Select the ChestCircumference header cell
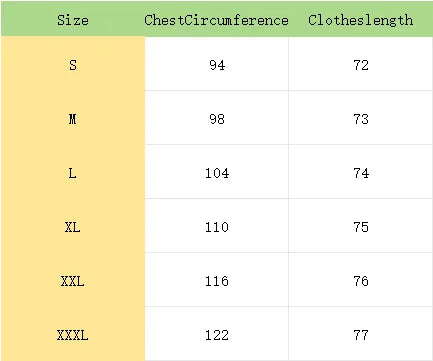Image resolution: width=433 pixels, height=361 pixels. click(x=217, y=20)
